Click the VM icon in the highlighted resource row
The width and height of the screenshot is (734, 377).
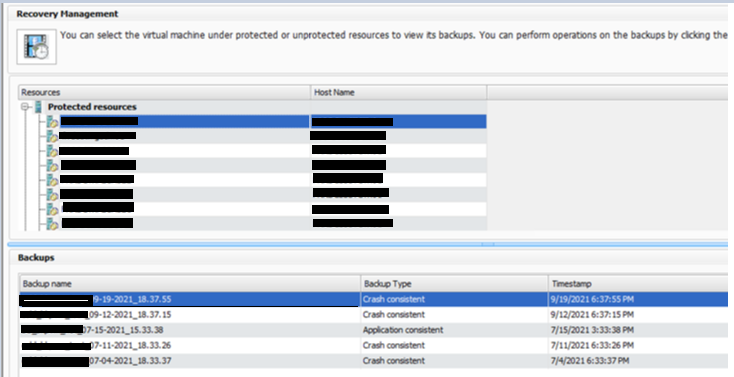coord(52,122)
